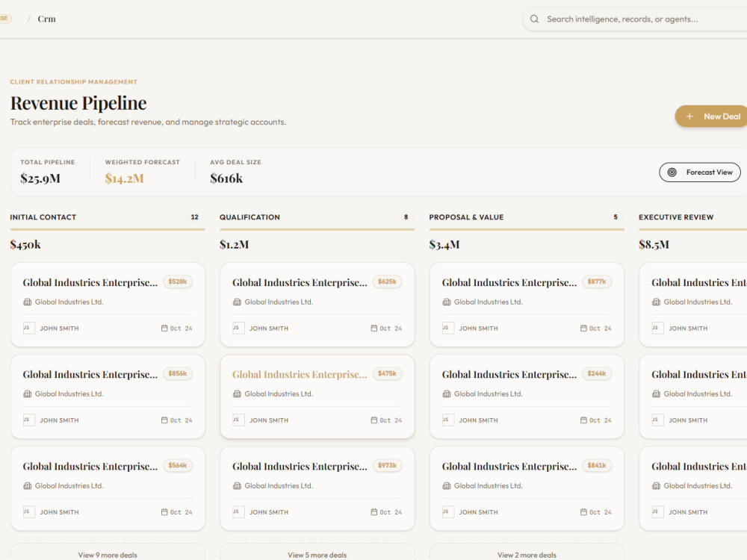747x560 pixels.
Task: Click John Smith on the $564k card
Action: (59, 512)
